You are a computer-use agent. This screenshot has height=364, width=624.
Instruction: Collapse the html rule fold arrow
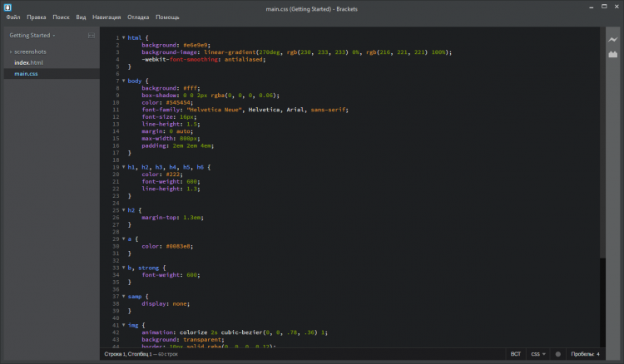(x=124, y=37)
